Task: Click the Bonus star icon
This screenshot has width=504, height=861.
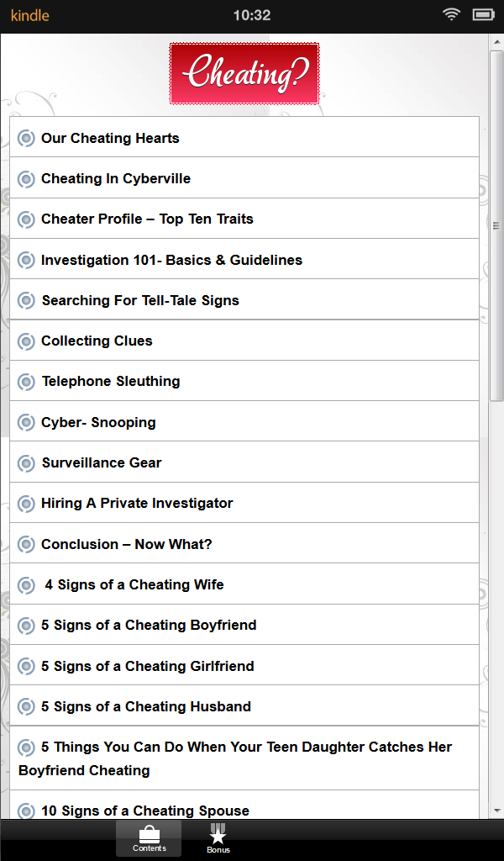Action: click(x=218, y=835)
